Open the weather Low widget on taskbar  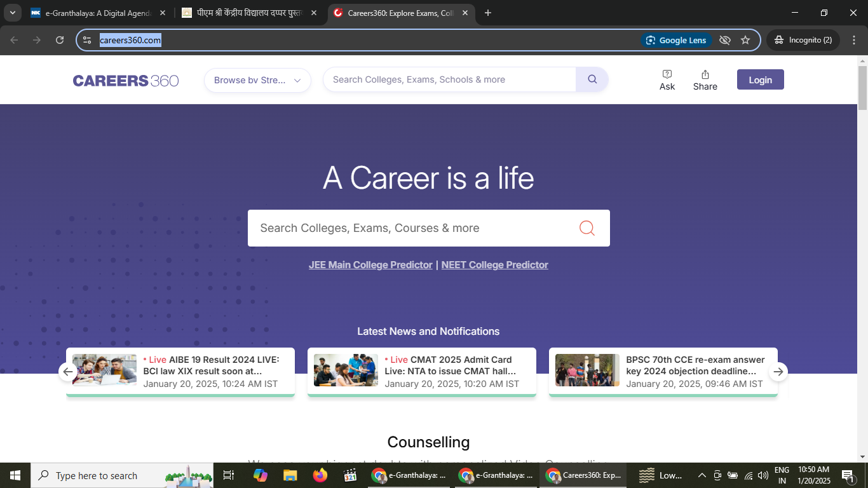point(661,475)
